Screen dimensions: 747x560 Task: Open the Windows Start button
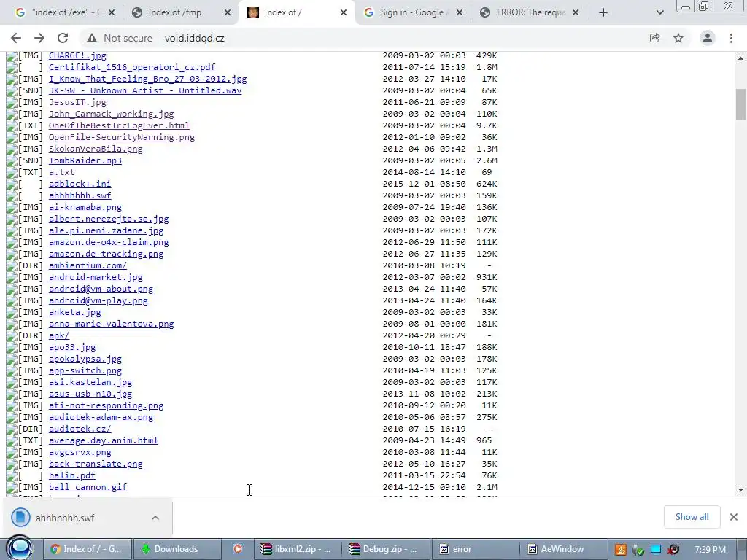pos(20,548)
